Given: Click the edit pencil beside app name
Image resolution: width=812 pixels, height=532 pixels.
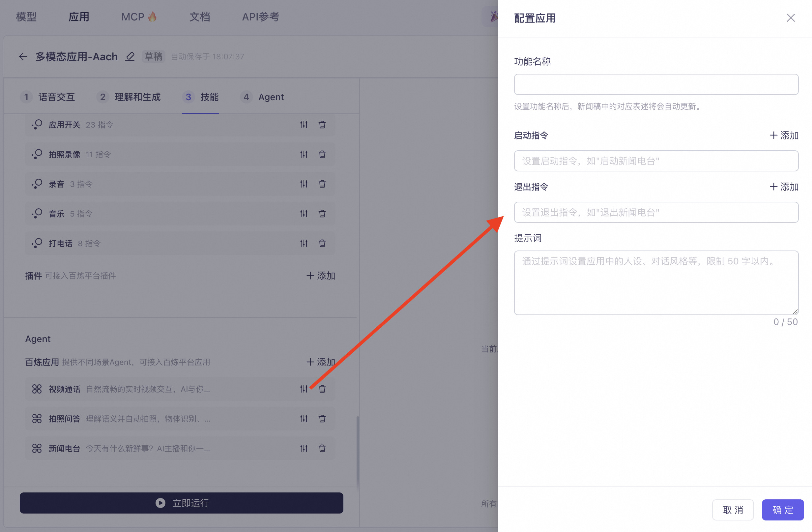Looking at the screenshot, I should coord(130,56).
